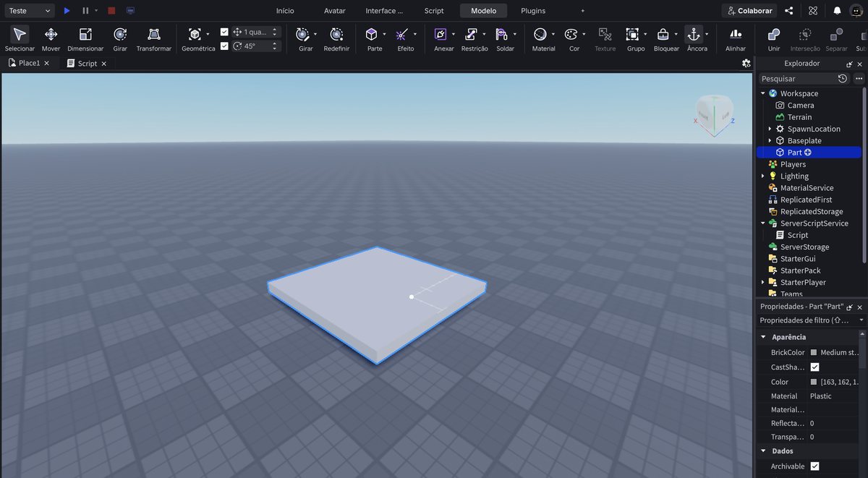Click the Bloquear lock icon
This screenshot has width=868, height=478.
pyautogui.click(x=663, y=34)
